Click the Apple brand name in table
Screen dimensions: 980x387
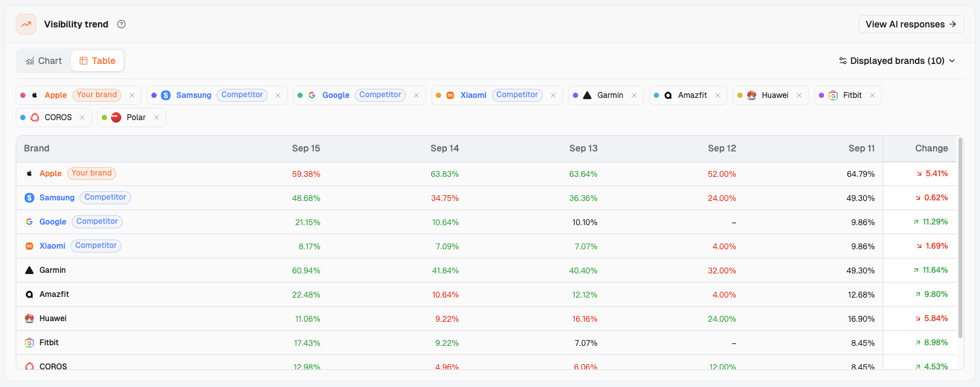(x=50, y=174)
